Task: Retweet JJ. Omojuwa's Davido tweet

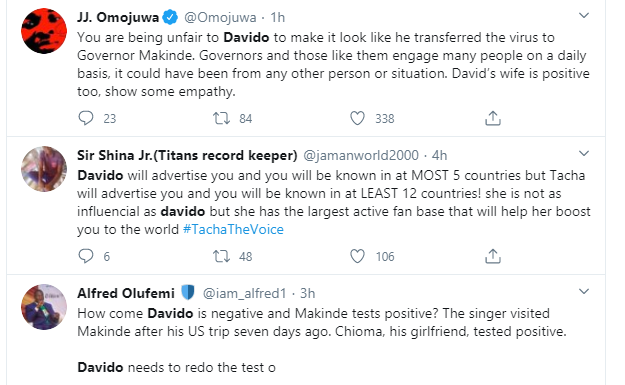Action: (x=221, y=118)
